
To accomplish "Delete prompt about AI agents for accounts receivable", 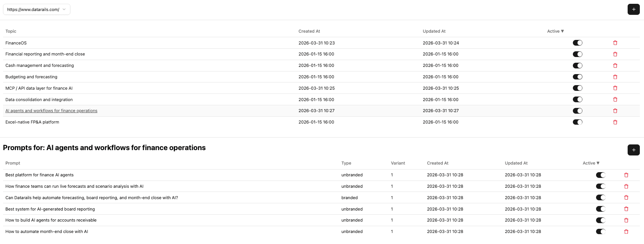I will click(x=626, y=220).
